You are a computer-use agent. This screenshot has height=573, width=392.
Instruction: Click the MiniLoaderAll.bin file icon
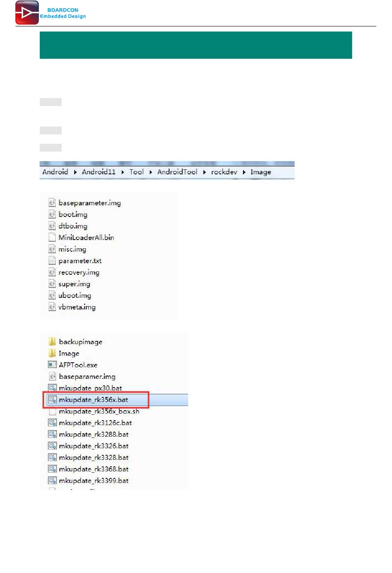click(x=52, y=238)
